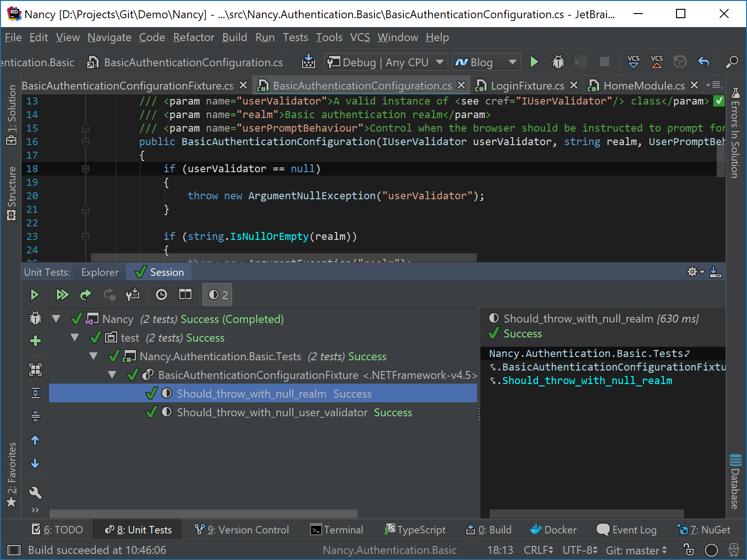Viewport: 747px width, 560px height.
Task: Click the group-by grid icon in test sidebar
Action: coord(35,370)
